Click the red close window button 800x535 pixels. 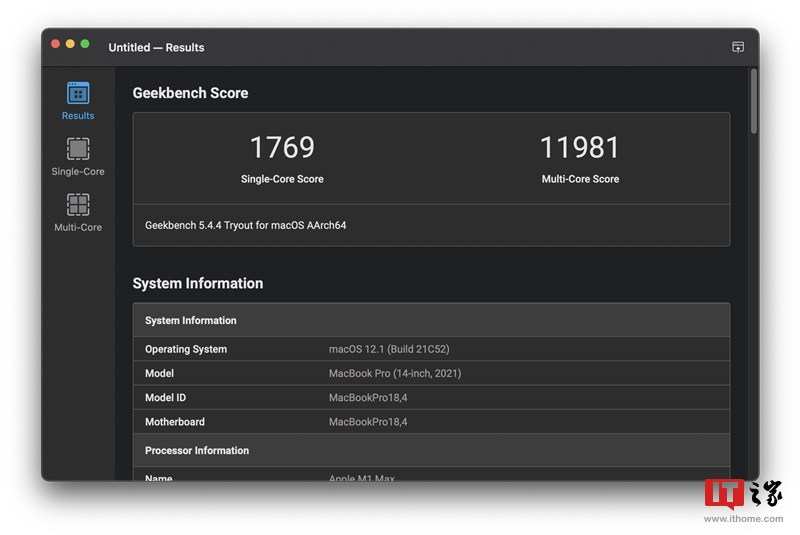pos(56,44)
